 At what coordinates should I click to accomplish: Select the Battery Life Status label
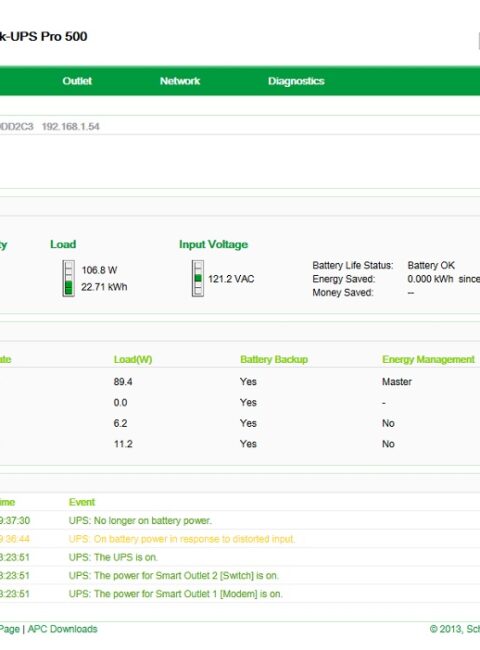click(353, 265)
